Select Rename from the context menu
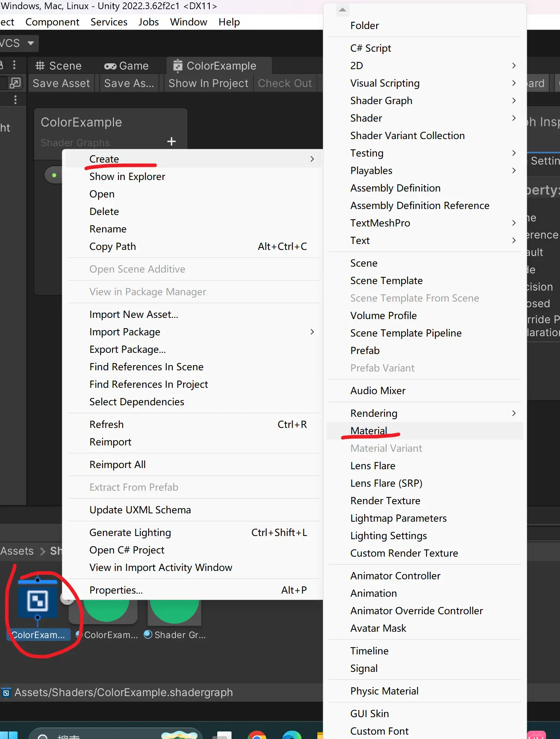 (193, 229)
